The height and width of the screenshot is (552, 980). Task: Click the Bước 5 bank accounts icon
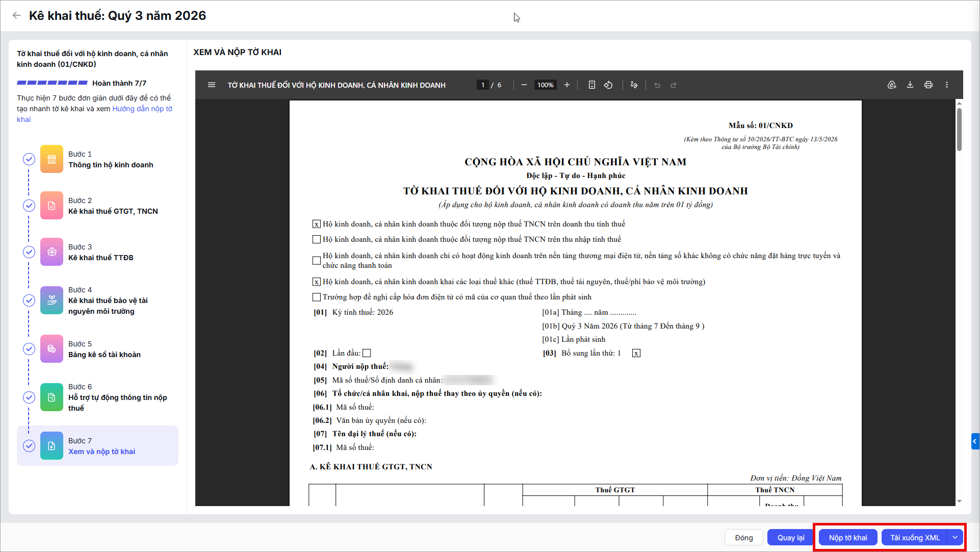(x=51, y=349)
